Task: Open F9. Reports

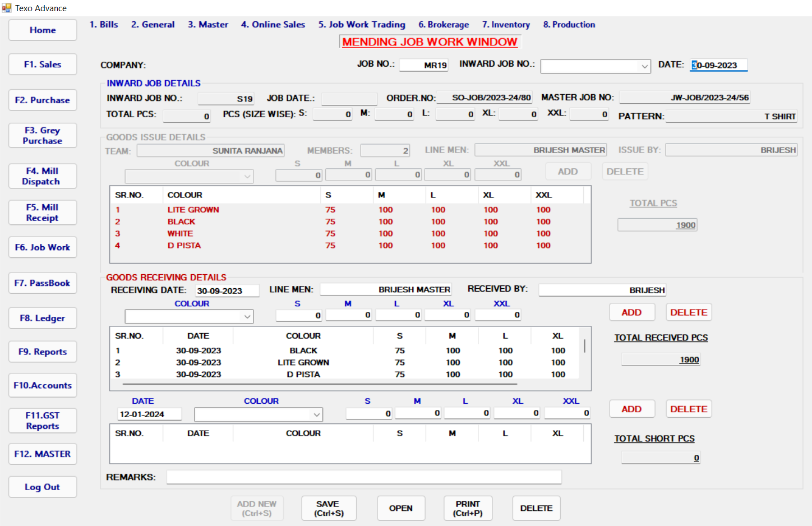Action: pyautogui.click(x=43, y=352)
